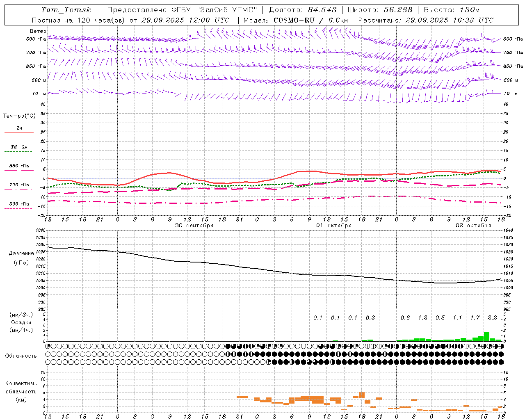
Task: Click the '1.2' precipitation value
Action: [422, 317]
